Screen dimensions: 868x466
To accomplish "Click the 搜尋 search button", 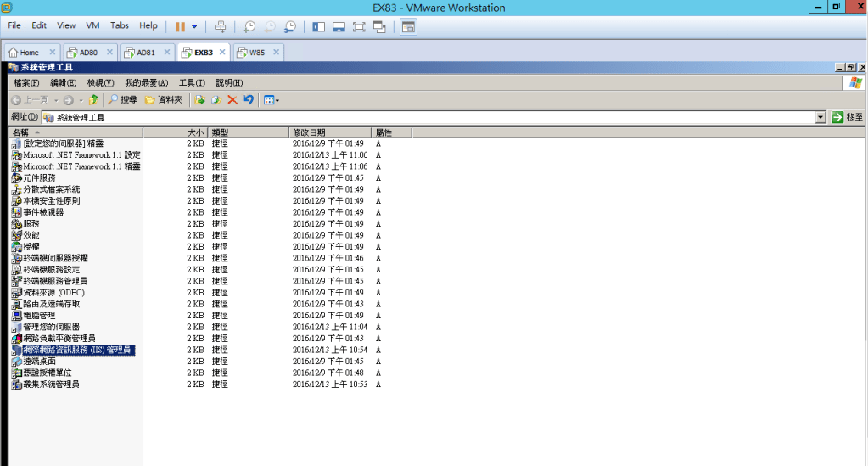I will point(122,99).
